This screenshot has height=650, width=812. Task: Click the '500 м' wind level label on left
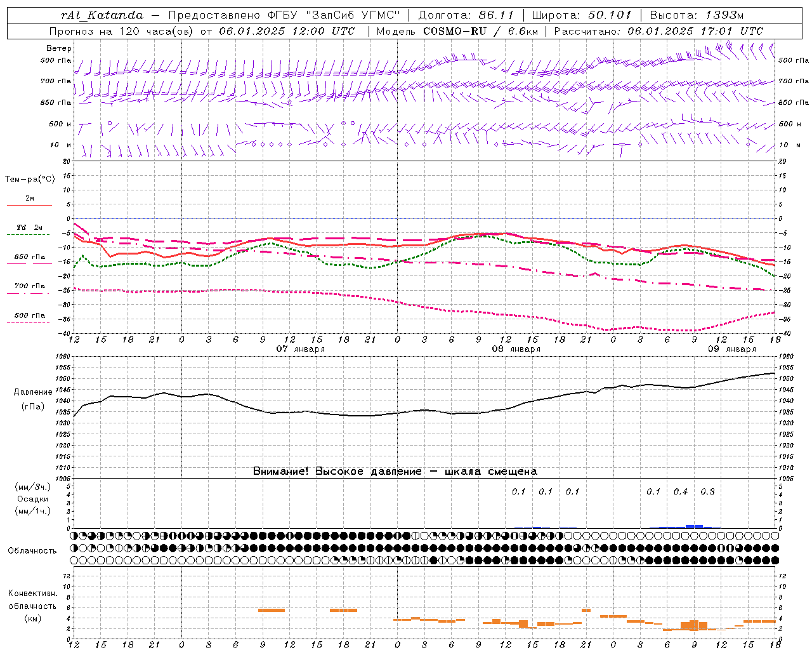61,124
